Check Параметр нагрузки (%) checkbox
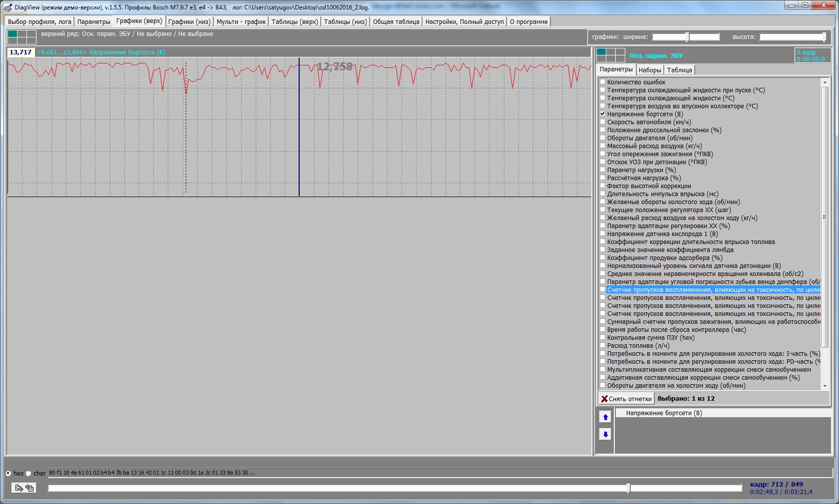The height and width of the screenshot is (504, 839). (603, 170)
